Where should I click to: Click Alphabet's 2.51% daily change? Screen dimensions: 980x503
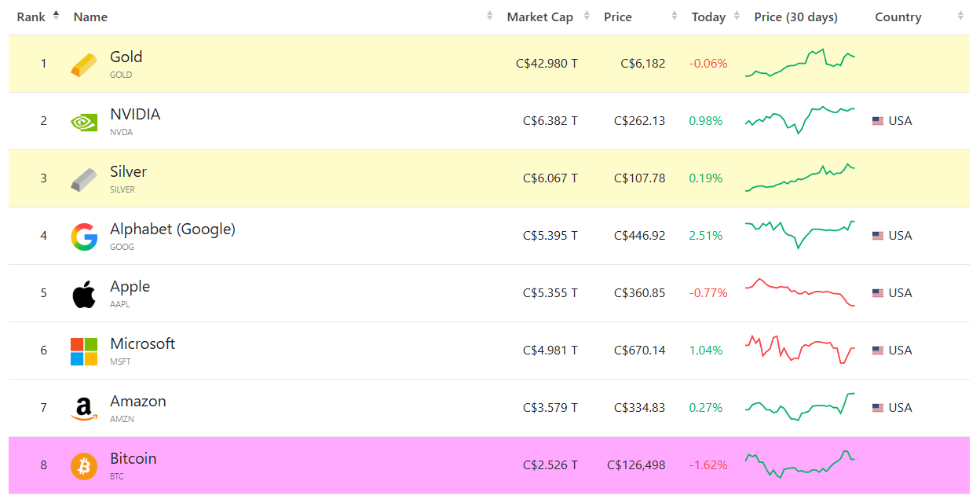[706, 236]
